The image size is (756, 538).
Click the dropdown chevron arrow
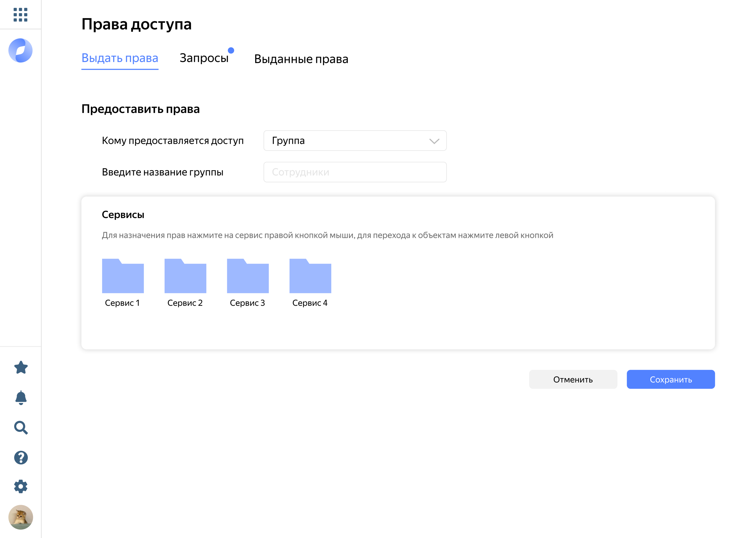click(434, 141)
